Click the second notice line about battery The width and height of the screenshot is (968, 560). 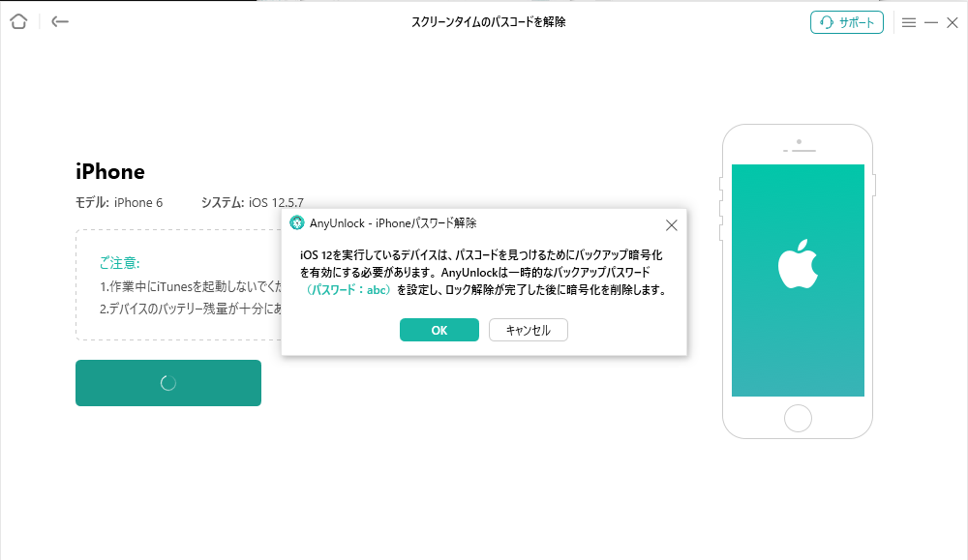pyautogui.click(x=191, y=309)
